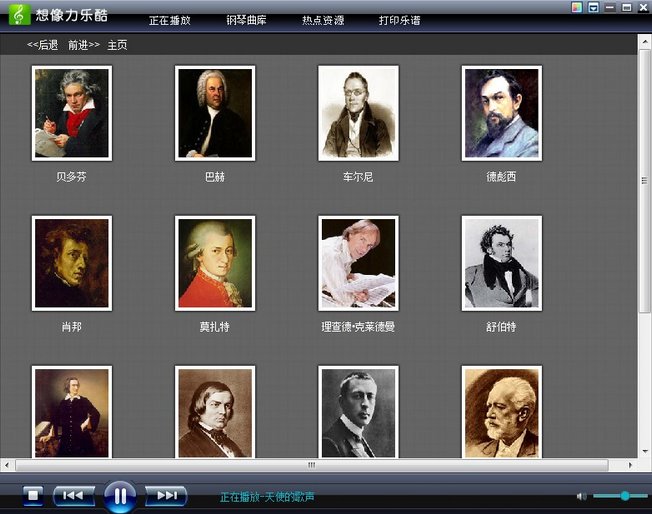The image size is (652, 514).
Task: Mute audio with the speaker icon
Action: pos(581,496)
